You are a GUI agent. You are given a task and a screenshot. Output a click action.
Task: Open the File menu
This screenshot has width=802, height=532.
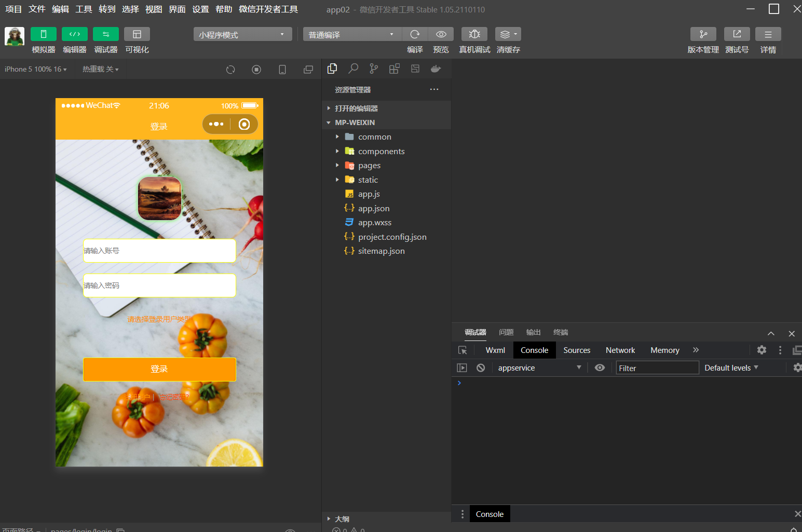(37, 9)
